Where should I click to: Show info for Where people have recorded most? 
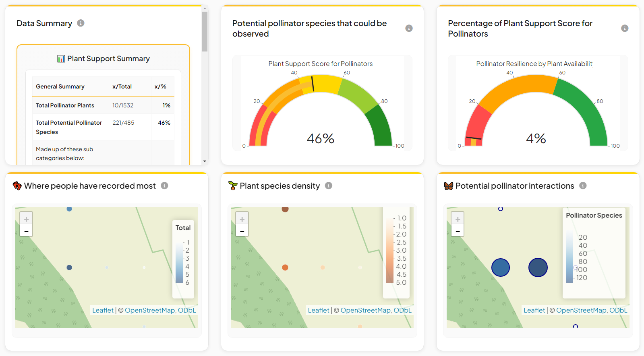[x=164, y=185]
